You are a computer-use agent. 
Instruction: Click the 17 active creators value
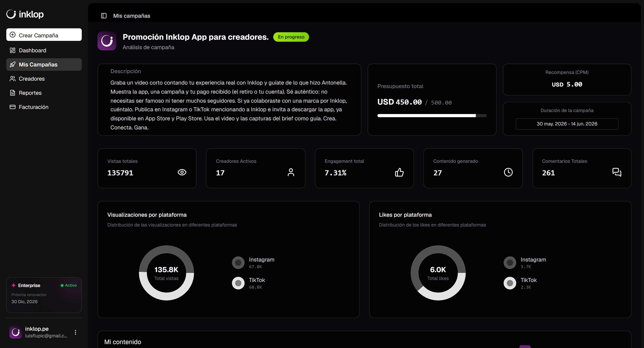click(x=220, y=173)
